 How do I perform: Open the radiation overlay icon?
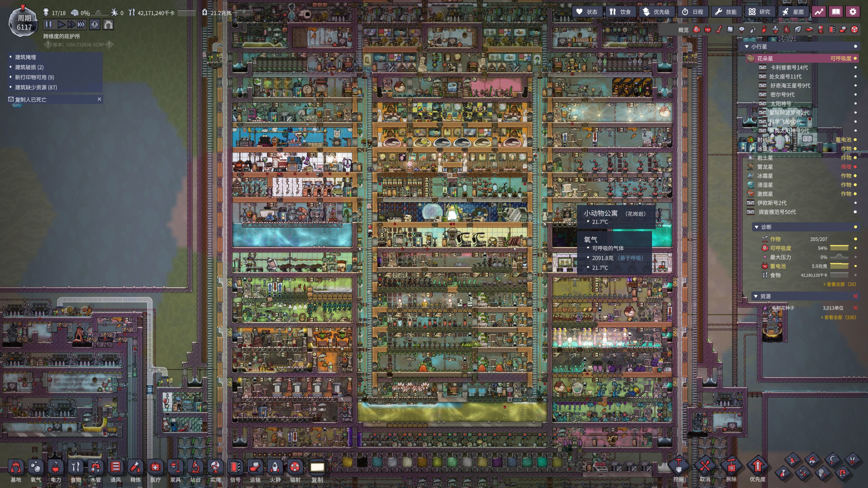click(x=854, y=30)
